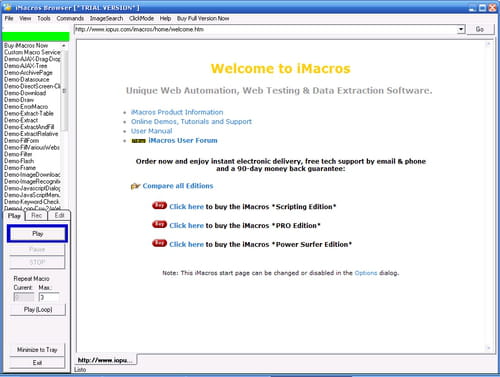Screen dimensions: 500x377
Task: Select Demo-Datasource macro
Action: [x=27, y=79]
